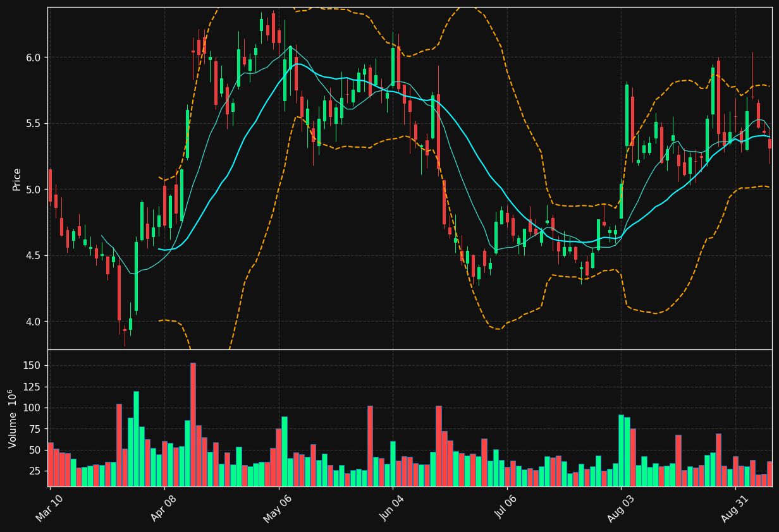This screenshot has width=779, height=532.
Task: Click the 4.0 price tick label
Action: tap(34, 322)
